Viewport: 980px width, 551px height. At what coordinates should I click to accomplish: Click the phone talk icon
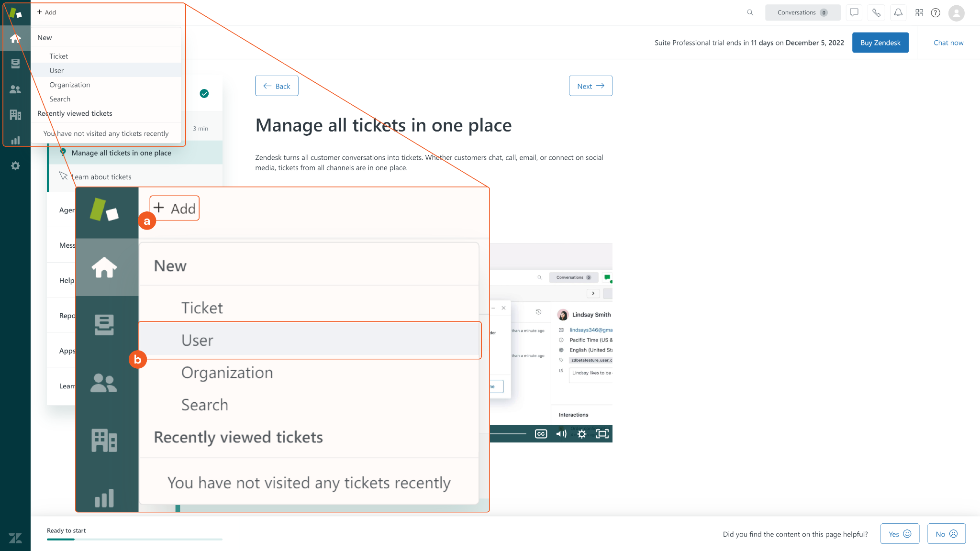[x=876, y=12]
